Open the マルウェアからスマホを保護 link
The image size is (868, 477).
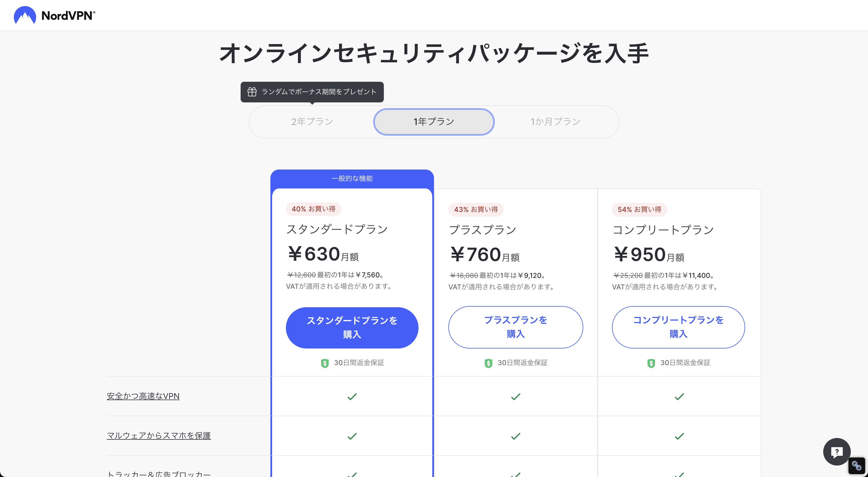click(159, 435)
